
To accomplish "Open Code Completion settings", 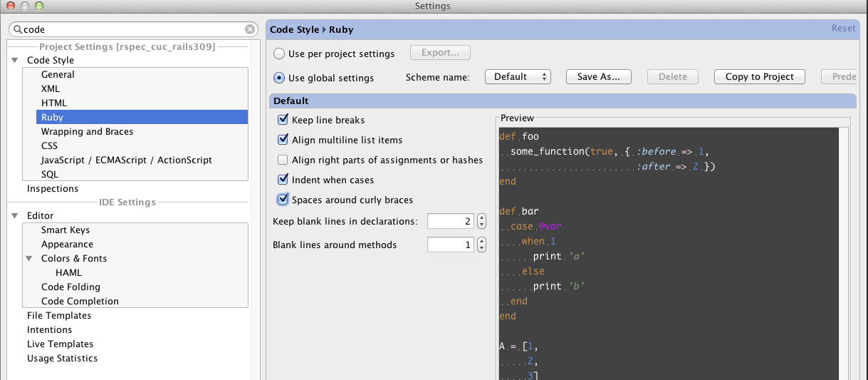I will point(80,301).
